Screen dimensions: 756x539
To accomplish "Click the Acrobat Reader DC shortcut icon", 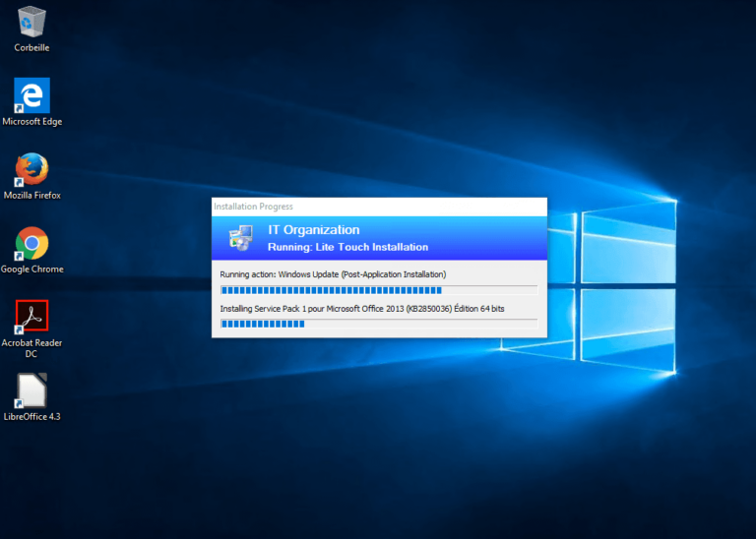I will (31, 316).
